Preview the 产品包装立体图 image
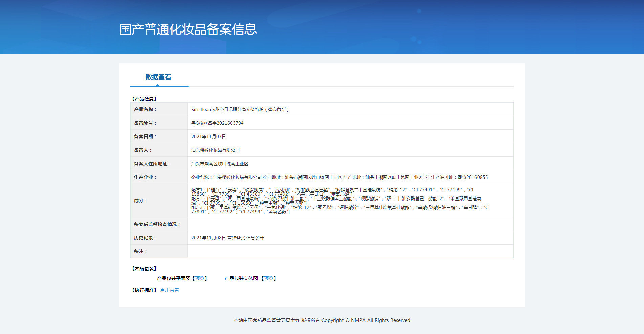Viewport: 644px width, 334px height. 269,278
